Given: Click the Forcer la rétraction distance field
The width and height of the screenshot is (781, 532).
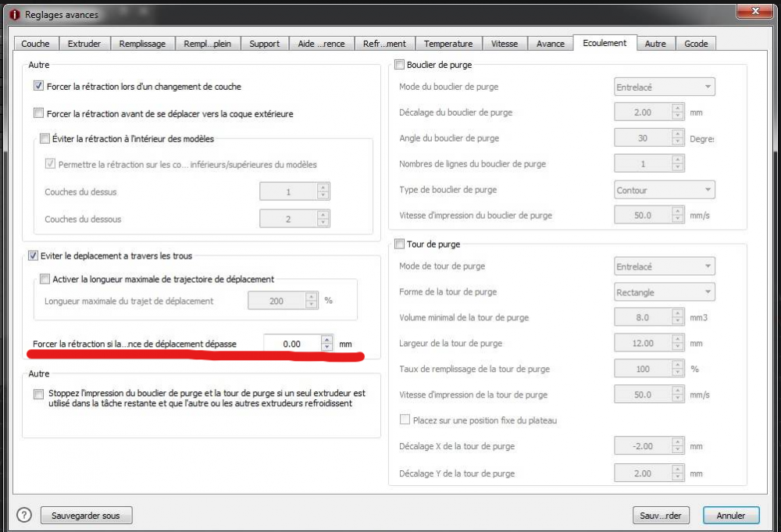Looking at the screenshot, I should [x=292, y=344].
